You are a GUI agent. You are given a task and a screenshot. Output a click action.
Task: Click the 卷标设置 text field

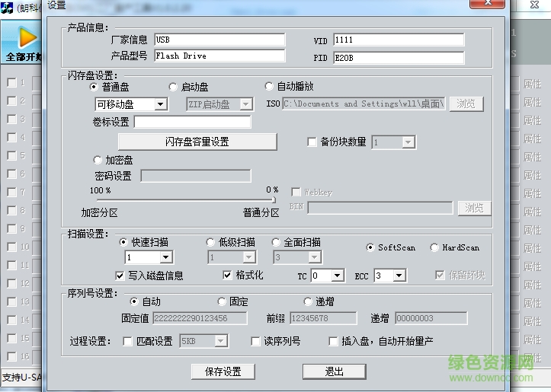point(193,122)
